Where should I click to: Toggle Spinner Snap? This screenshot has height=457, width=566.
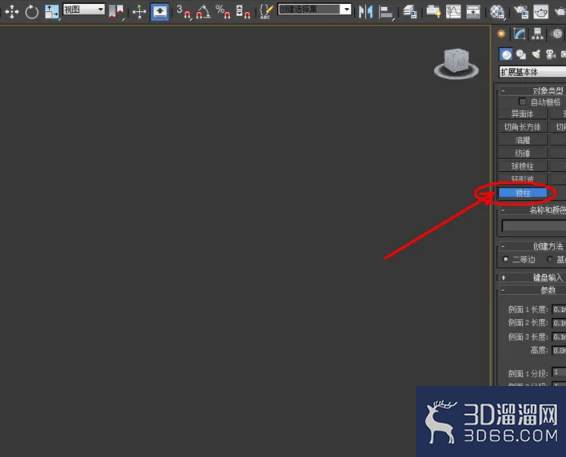tap(243, 12)
